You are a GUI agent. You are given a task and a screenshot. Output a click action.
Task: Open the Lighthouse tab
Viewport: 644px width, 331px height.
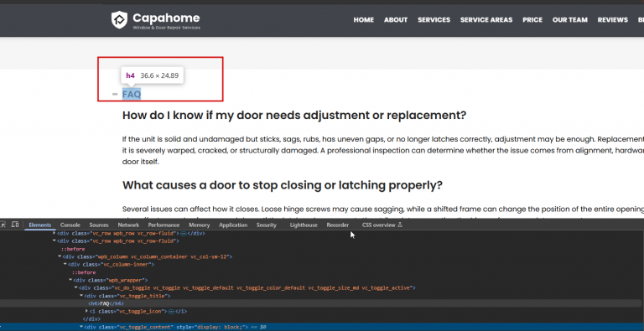coord(304,225)
